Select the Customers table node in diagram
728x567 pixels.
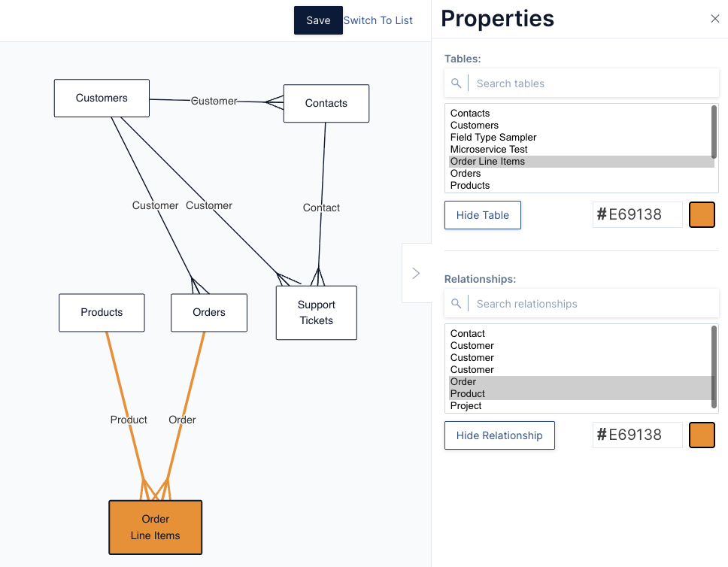(x=102, y=98)
